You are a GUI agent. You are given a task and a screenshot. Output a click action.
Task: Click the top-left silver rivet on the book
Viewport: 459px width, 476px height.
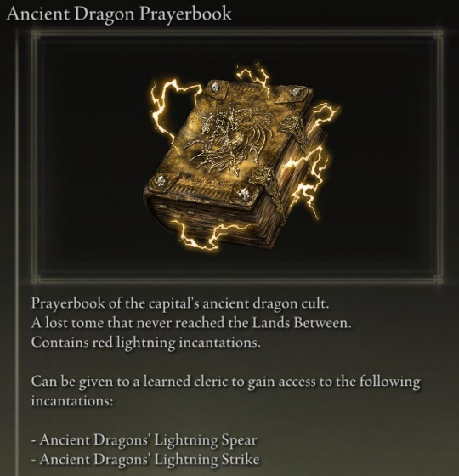coord(215,87)
